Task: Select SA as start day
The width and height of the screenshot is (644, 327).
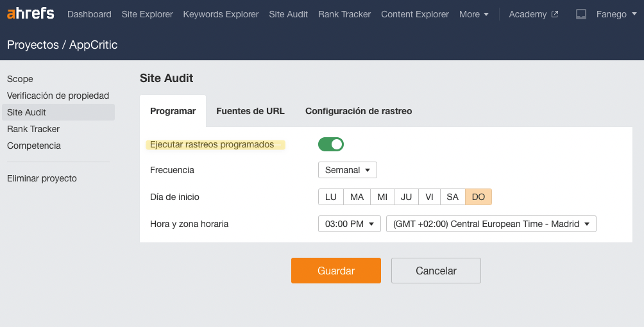Action: point(452,197)
